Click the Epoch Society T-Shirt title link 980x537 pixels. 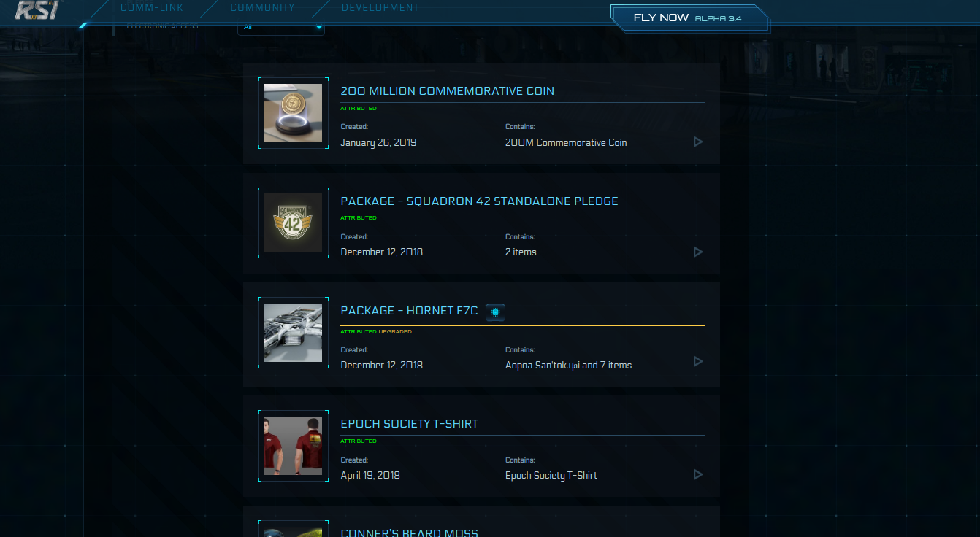(x=409, y=424)
